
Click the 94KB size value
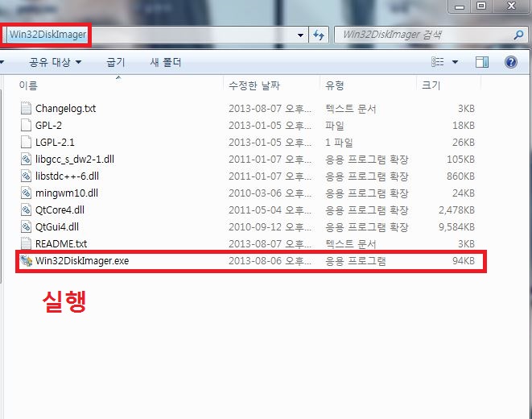[x=463, y=261]
